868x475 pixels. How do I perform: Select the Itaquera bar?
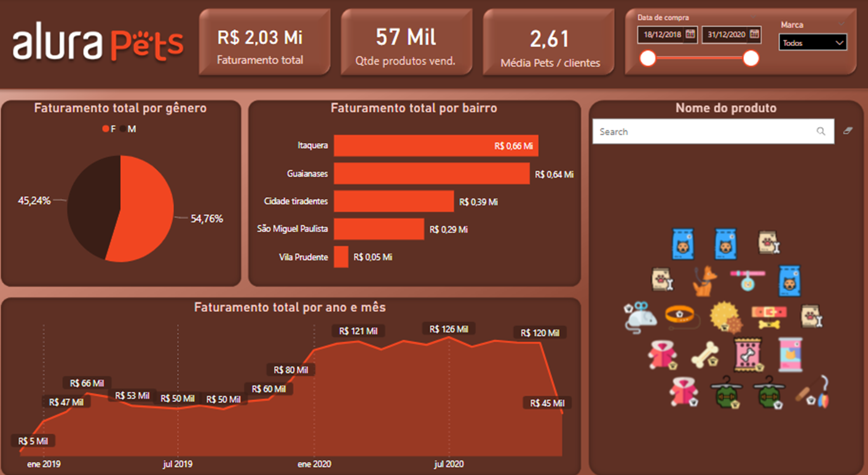(x=436, y=146)
